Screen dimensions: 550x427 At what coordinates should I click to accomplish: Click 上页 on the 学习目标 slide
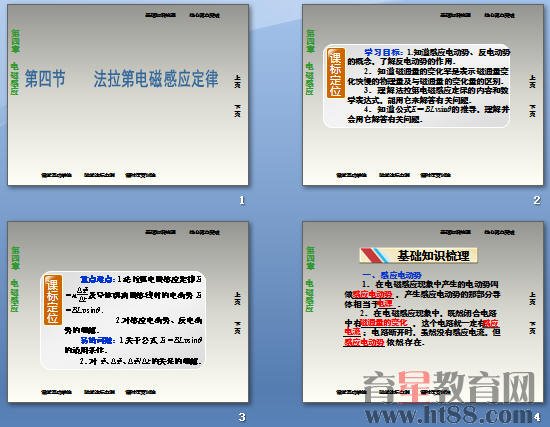[x=532, y=81]
